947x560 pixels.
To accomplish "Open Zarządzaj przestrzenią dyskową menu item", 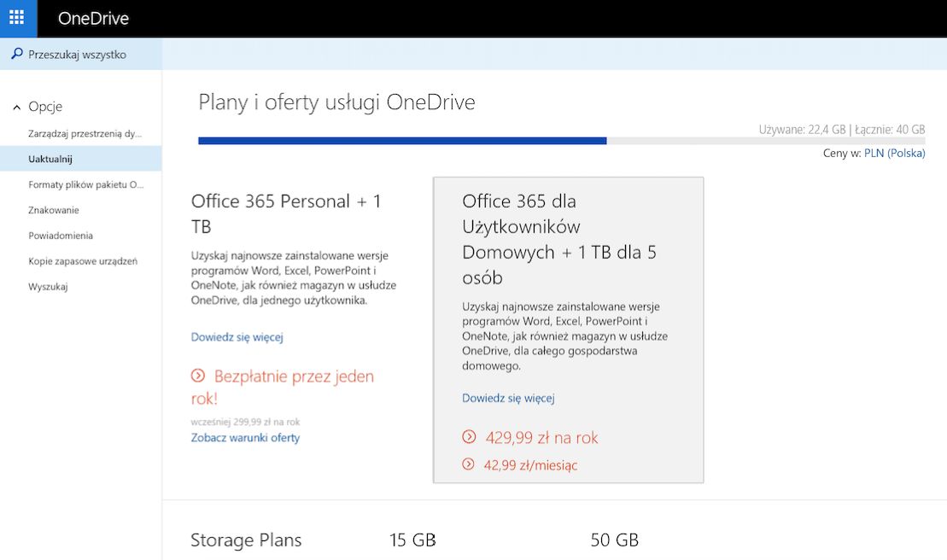I will coord(85,133).
